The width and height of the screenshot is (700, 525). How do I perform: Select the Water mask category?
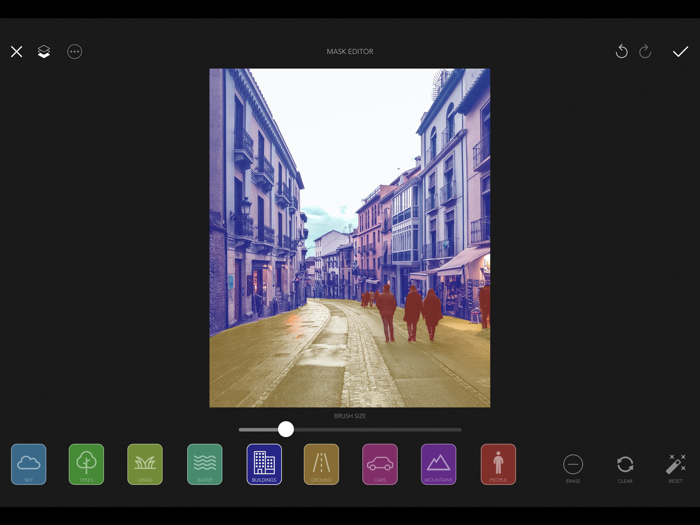(204, 464)
